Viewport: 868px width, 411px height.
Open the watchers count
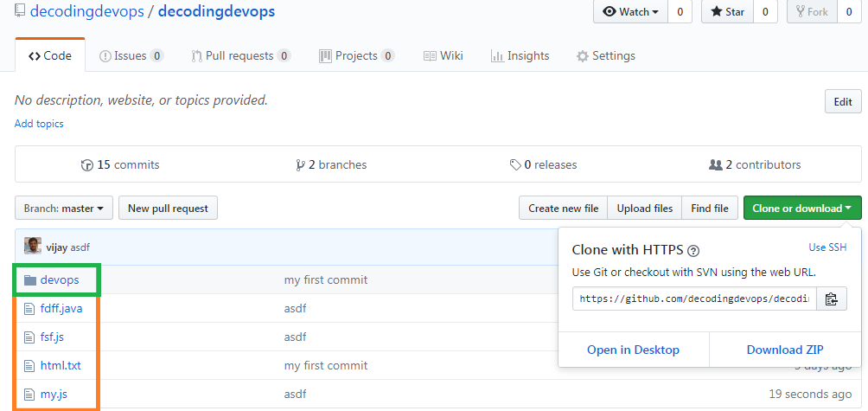coord(680,11)
